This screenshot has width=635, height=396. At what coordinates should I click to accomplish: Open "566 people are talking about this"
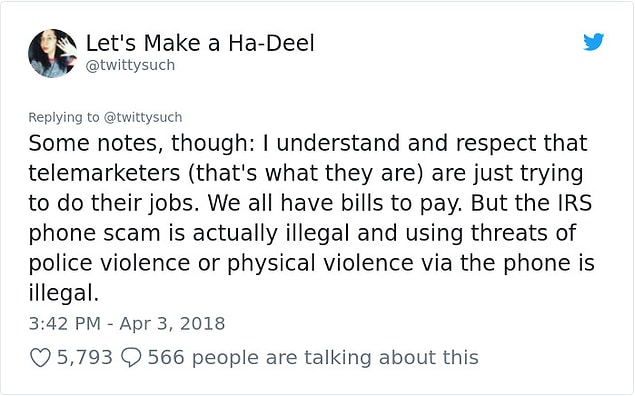313,358
